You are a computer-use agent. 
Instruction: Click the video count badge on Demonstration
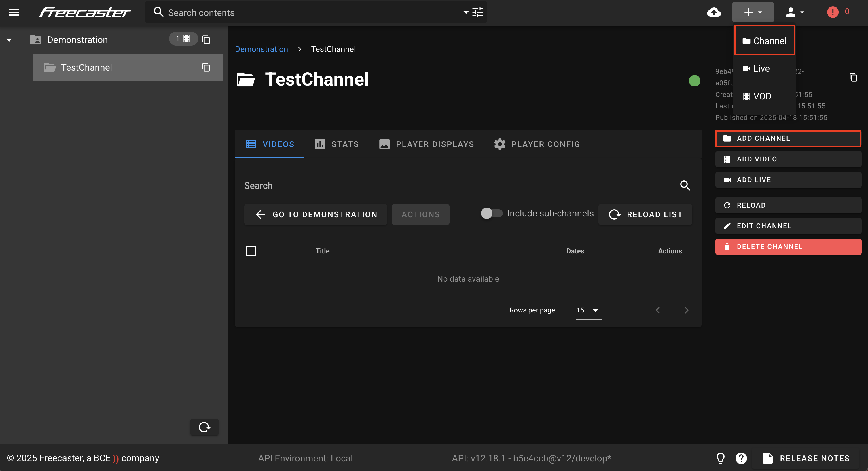[x=183, y=39]
